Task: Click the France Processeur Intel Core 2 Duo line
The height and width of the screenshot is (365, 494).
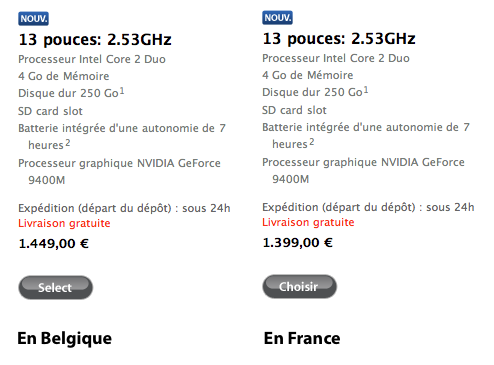Action: (x=336, y=58)
